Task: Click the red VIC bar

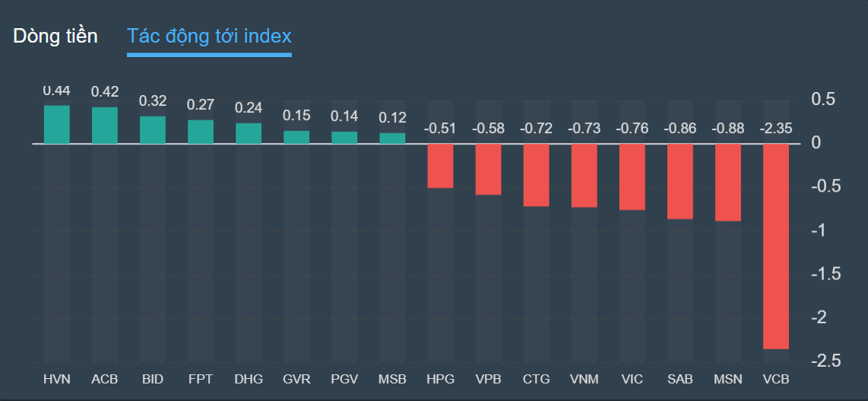Action: (x=632, y=177)
